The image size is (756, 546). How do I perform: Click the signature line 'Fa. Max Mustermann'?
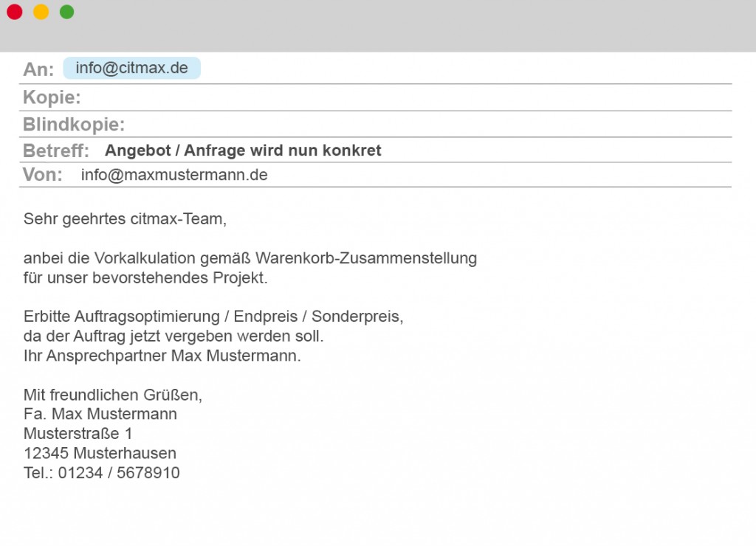[x=100, y=414]
